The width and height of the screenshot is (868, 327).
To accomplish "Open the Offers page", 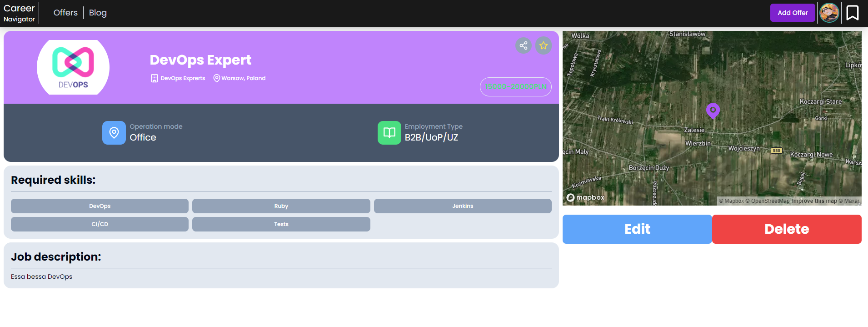I will (65, 13).
